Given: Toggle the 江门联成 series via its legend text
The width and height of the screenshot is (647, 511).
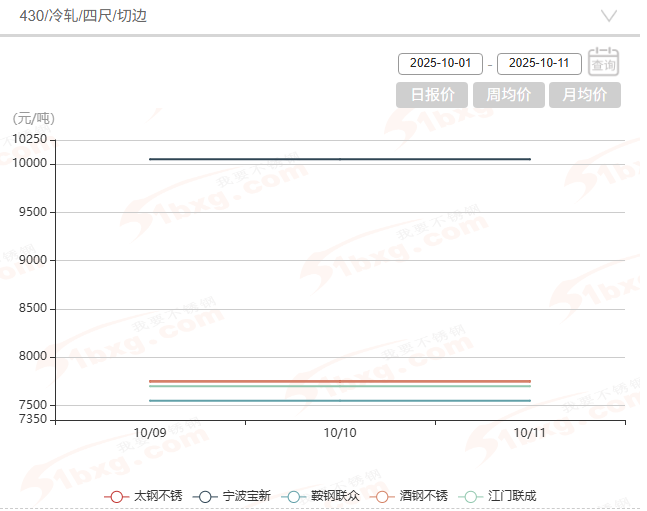Looking at the screenshot, I should click(x=512, y=496).
